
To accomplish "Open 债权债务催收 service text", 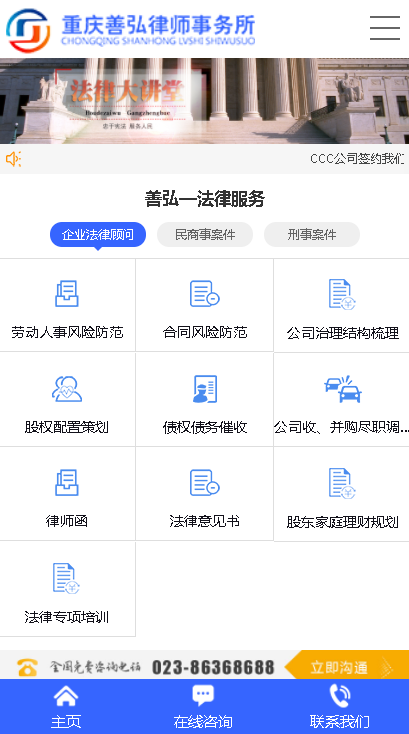I will [x=204, y=427].
